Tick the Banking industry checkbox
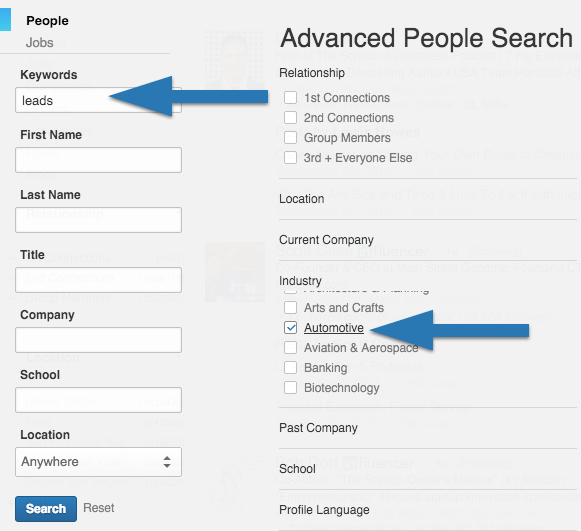The image size is (581, 531). 290,368
